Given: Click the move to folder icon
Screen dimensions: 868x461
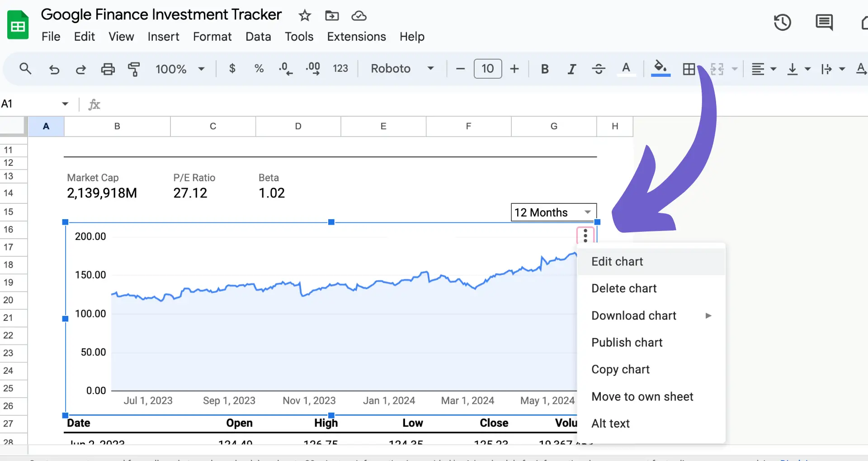Looking at the screenshot, I should [x=332, y=16].
